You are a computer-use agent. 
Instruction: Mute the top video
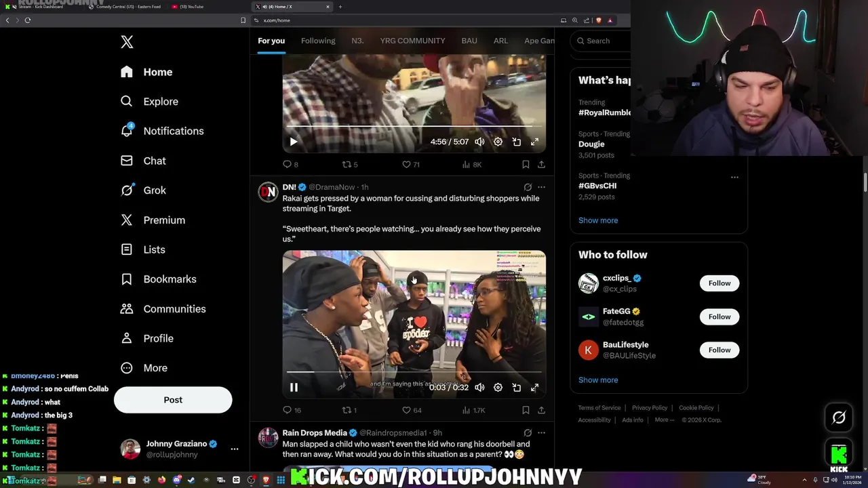(479, 142)
